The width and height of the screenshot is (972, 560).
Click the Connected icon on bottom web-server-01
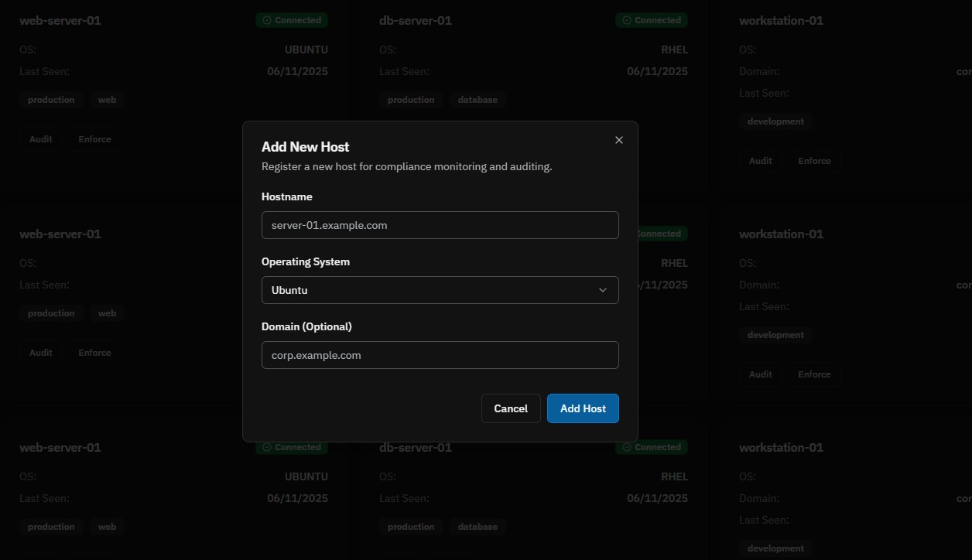click(x=266, y=446)
